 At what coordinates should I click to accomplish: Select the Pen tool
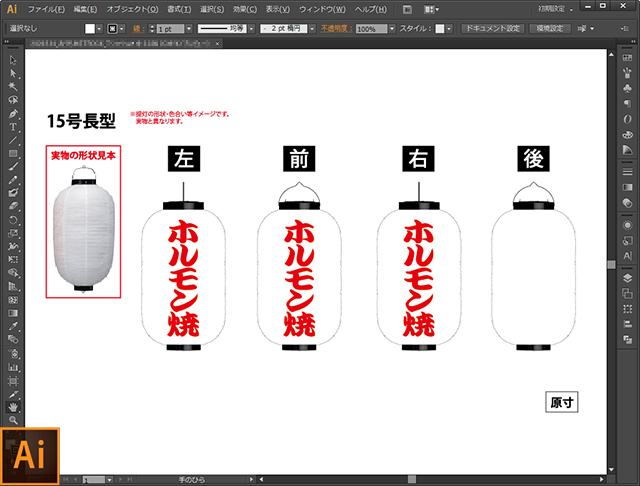point(13,113)
